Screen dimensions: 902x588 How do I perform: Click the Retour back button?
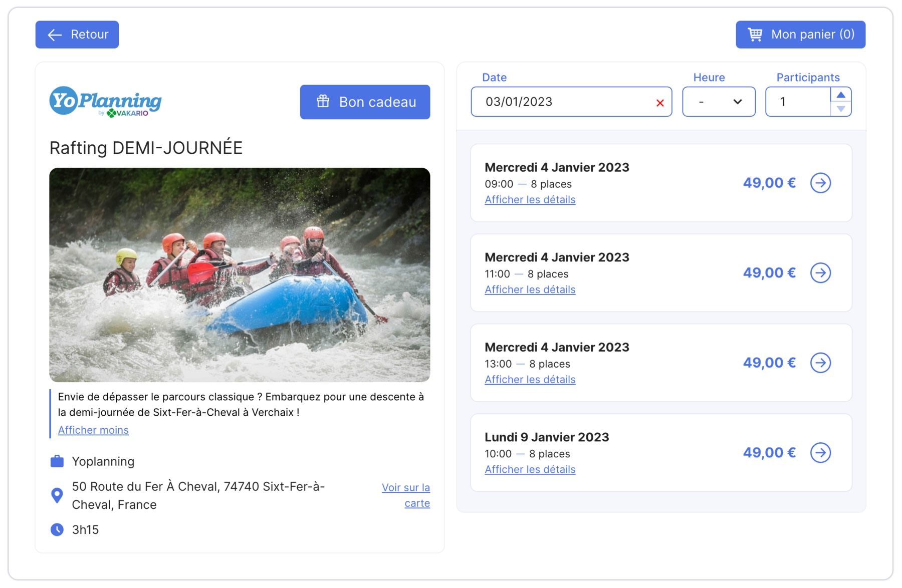pos(77,35)
